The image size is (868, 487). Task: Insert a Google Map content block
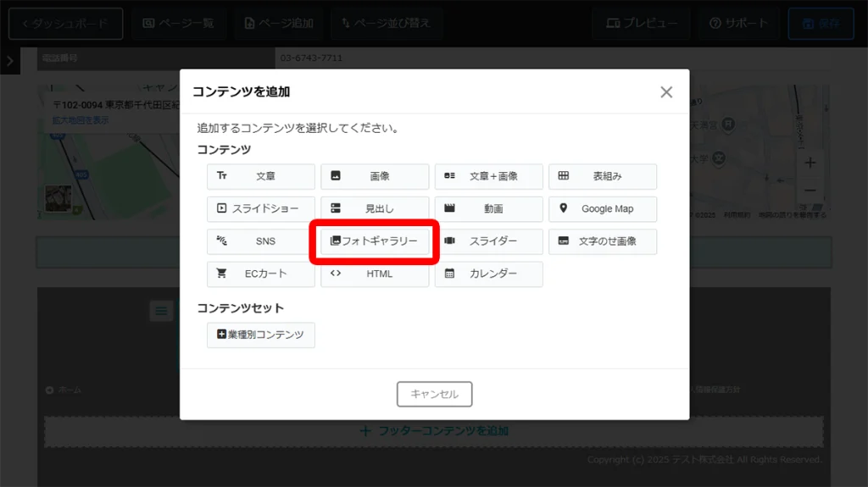(603, 208)
